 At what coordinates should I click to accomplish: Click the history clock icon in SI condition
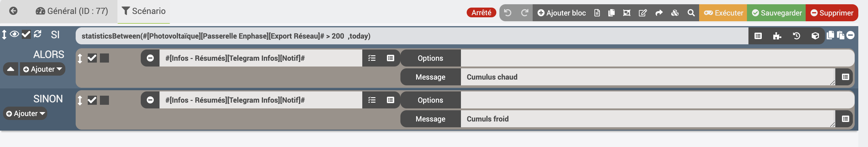coord(796,36)
